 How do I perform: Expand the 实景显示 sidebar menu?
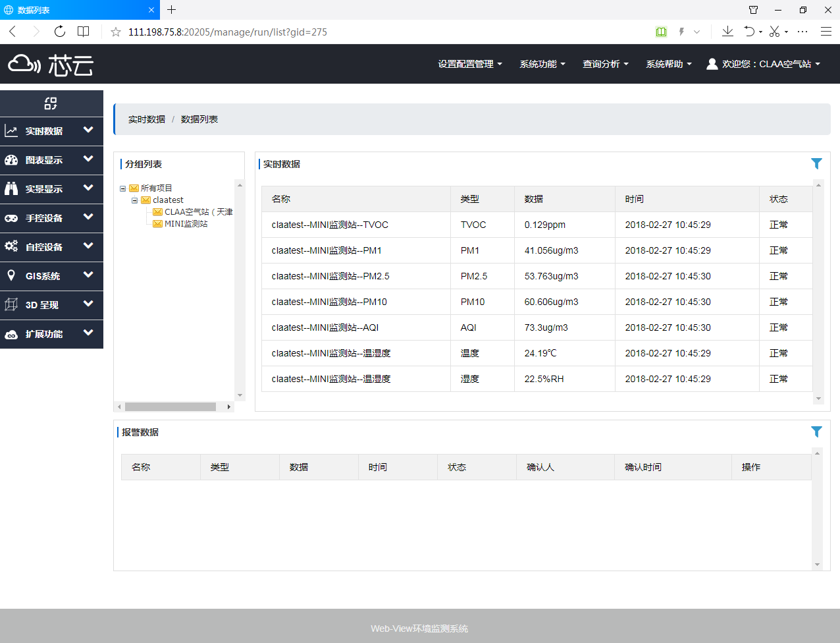(88, 188)
